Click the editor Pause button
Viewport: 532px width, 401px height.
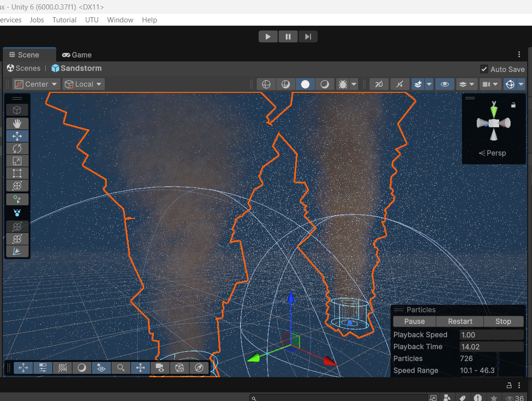click(x=288, y=37)
